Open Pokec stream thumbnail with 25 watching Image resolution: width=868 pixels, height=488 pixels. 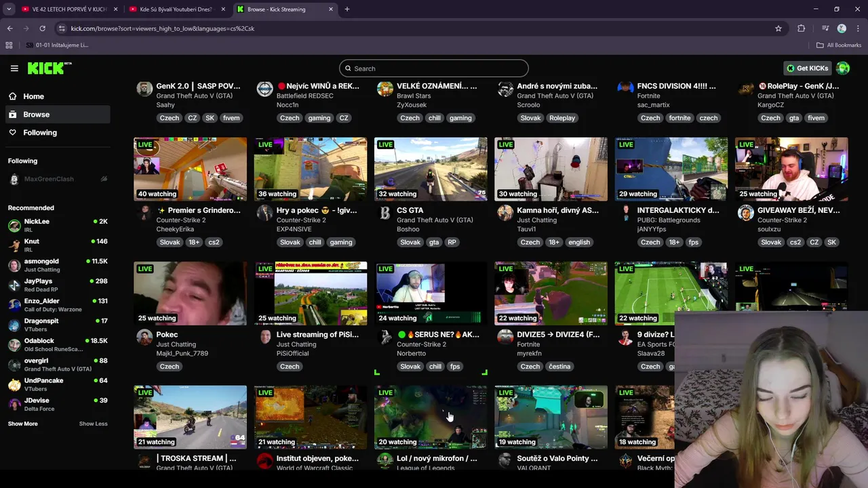191,293
